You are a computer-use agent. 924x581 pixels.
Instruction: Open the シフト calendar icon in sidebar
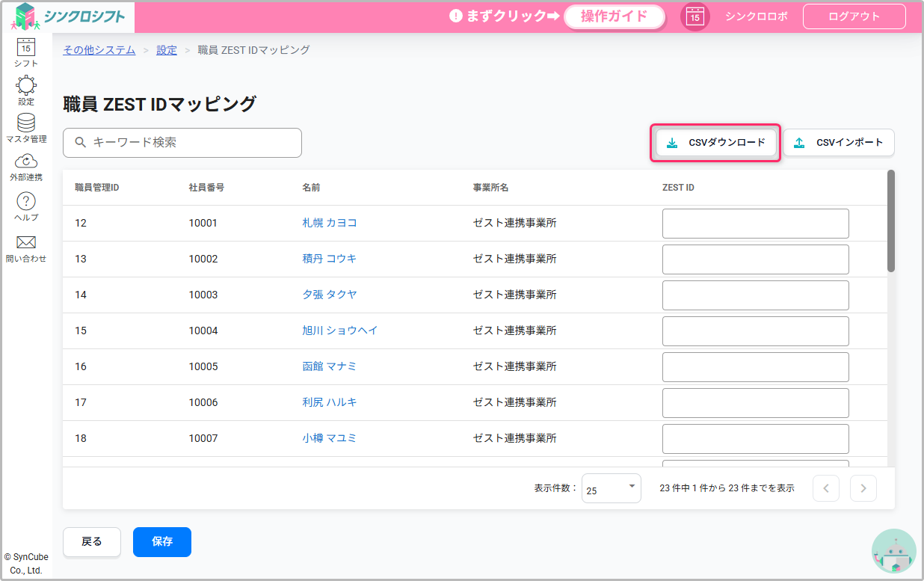26,48
